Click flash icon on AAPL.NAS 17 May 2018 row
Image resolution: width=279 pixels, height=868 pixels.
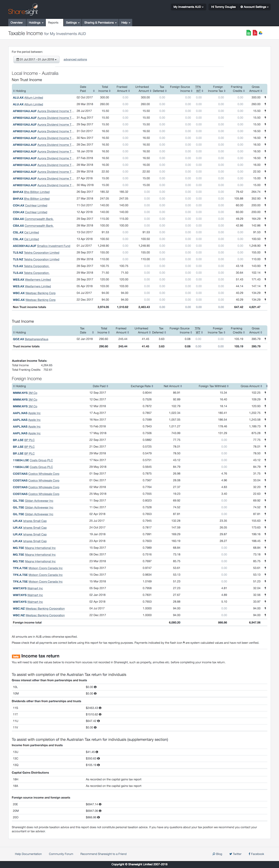pos(265,433)
